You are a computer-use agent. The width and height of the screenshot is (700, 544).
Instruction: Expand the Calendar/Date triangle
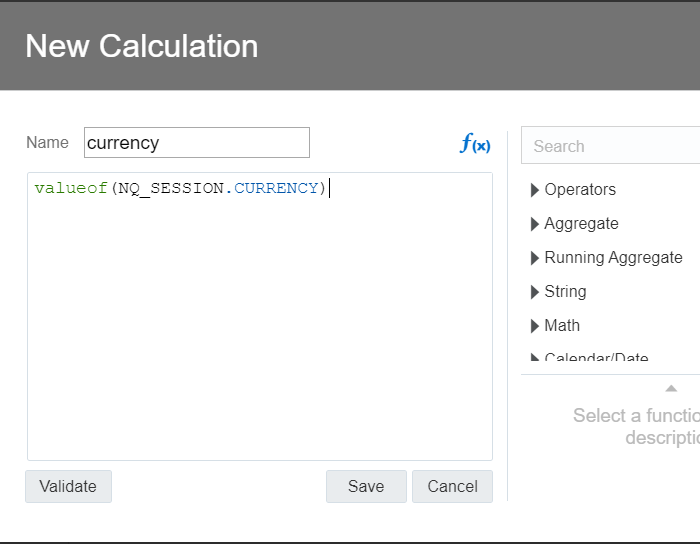tap(535, 359)
